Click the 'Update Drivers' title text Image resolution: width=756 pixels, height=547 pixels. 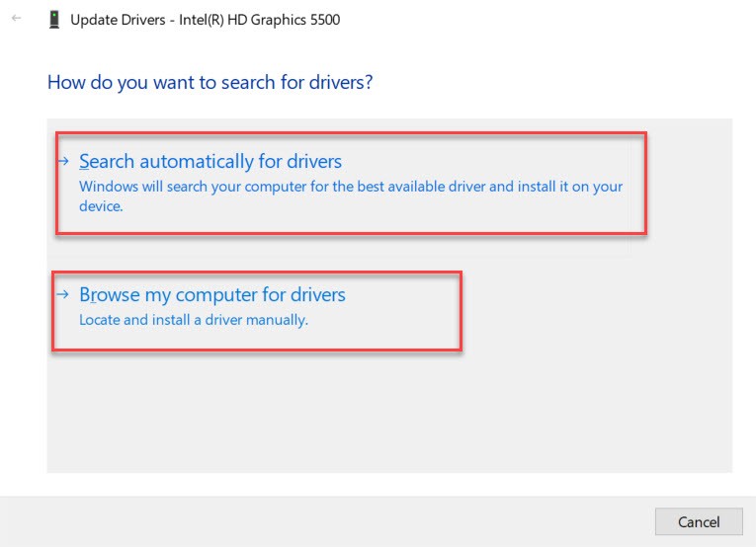pos(118,20)
